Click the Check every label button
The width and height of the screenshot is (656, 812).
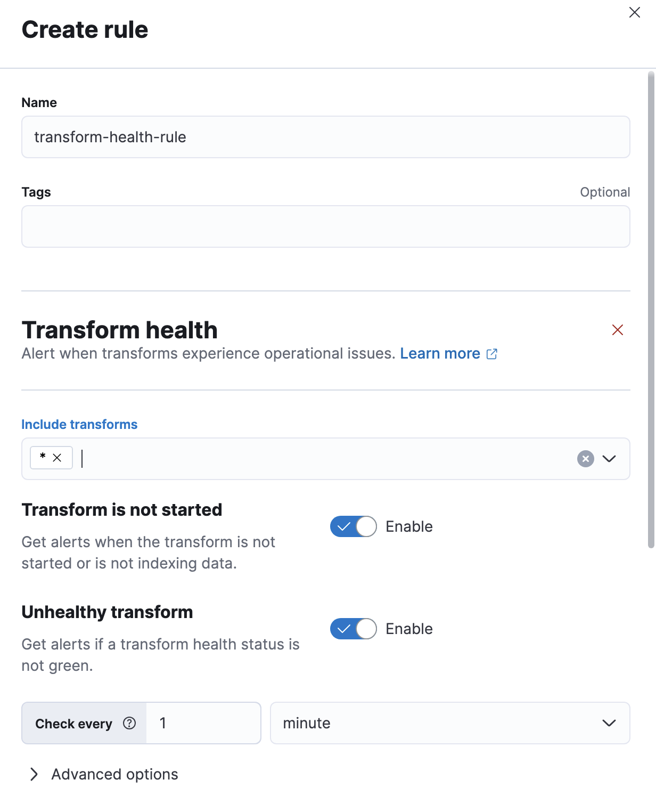pos(73,723)
